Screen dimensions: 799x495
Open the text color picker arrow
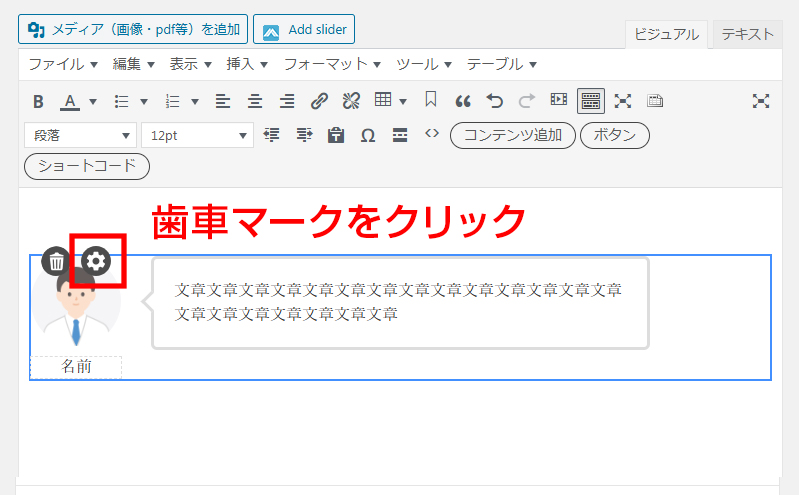92,101
